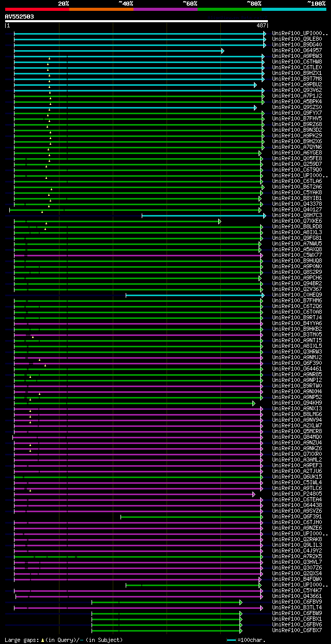Select the UniRef100_Q94KH9 label
331x644 pixels.
click(x=297, y=403)
